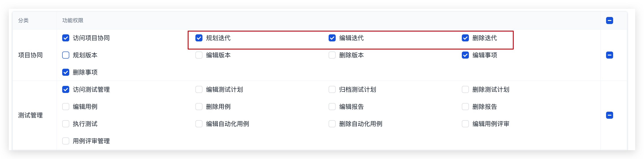The width and height of the screenshot is (644, 159).
Task: Uncheck the 编辑事项 checkbox
Action: click(465, 55)
